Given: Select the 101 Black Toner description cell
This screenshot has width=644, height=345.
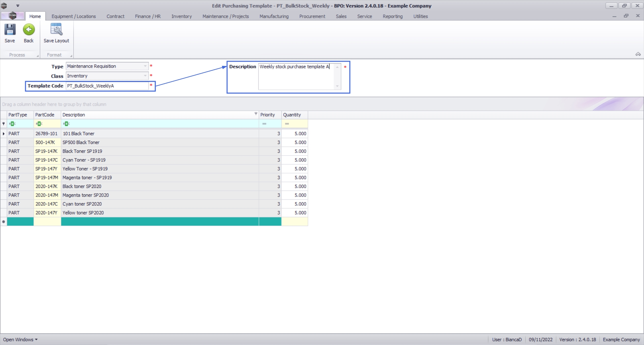Looking at the screenshot, I should point(160,134).
